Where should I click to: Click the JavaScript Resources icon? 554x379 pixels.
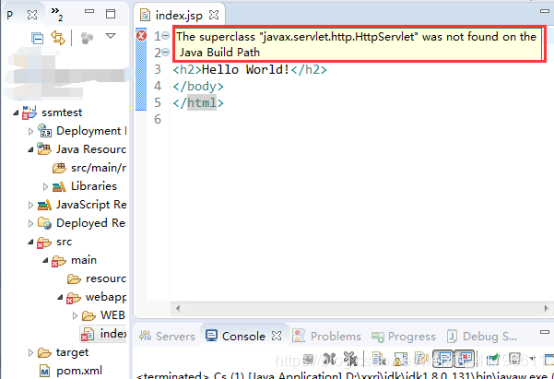click(x=45, y=205)
